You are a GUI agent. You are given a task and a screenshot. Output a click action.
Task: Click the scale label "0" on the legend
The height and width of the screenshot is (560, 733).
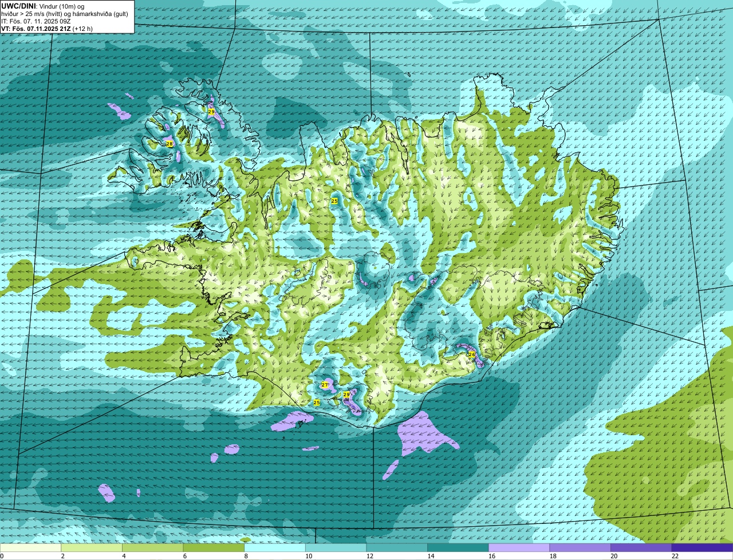2,556
